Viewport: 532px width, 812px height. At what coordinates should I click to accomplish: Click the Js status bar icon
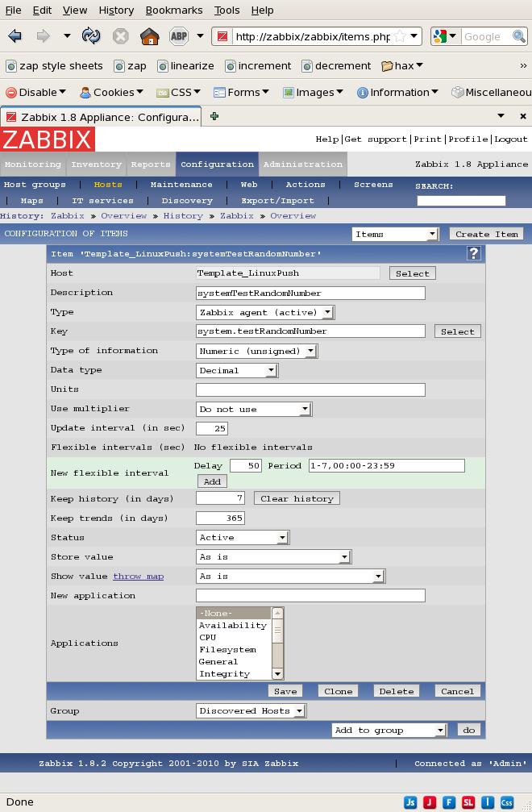pyautogui.click(x=410, y=802)
